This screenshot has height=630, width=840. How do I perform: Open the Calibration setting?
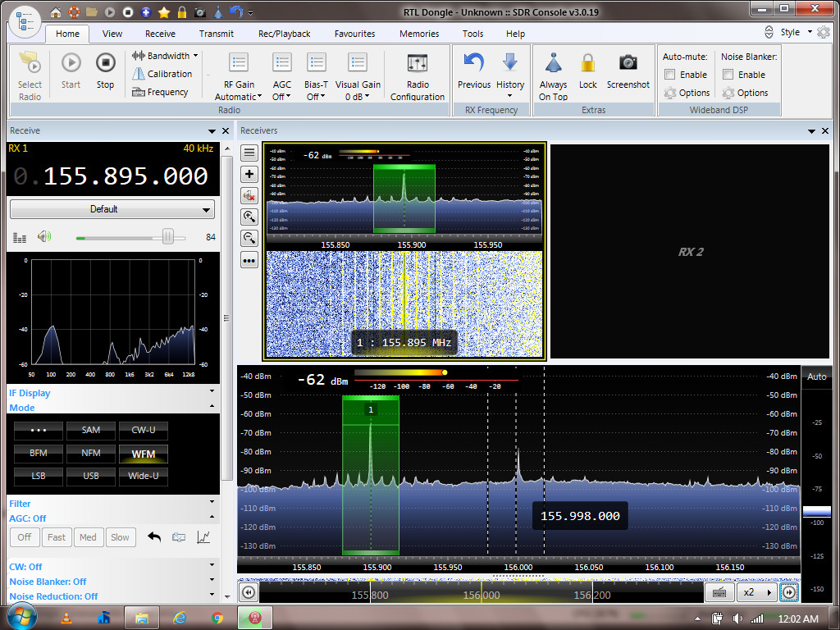[x=169, y=74]
